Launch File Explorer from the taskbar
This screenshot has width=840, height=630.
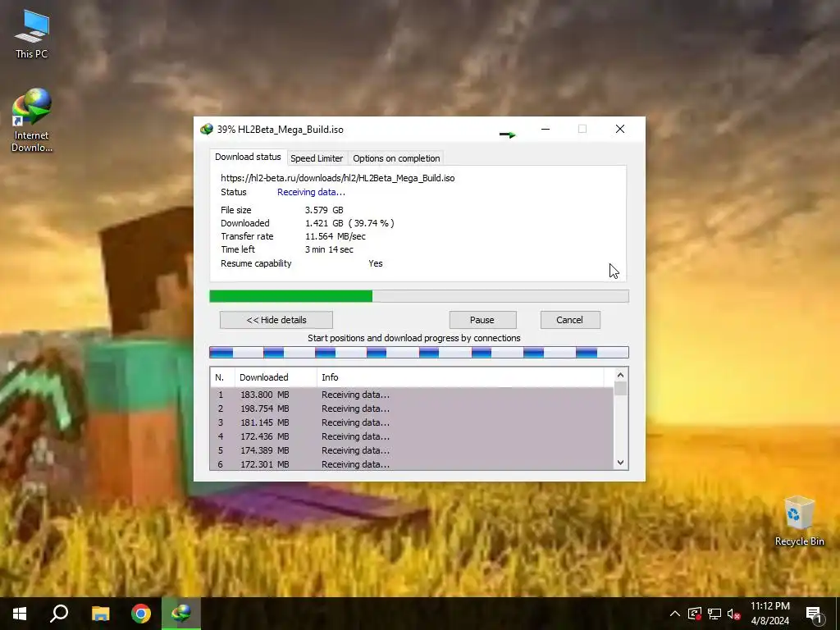pyautogui.click(x=100, y=614)
